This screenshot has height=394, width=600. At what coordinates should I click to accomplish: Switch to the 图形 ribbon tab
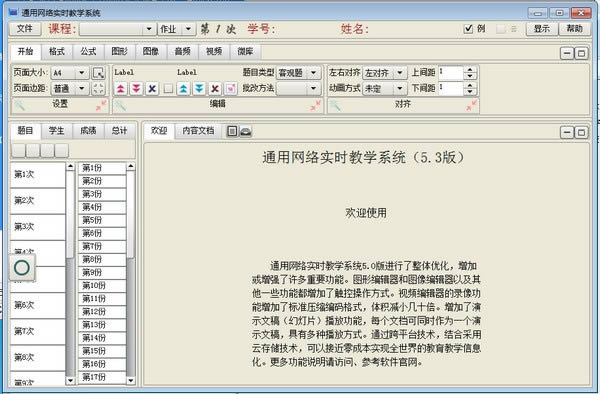tap(119, 51)
